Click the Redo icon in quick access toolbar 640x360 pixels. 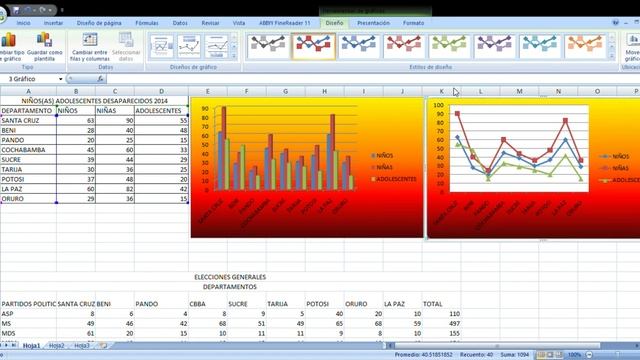tap(42, 10)
